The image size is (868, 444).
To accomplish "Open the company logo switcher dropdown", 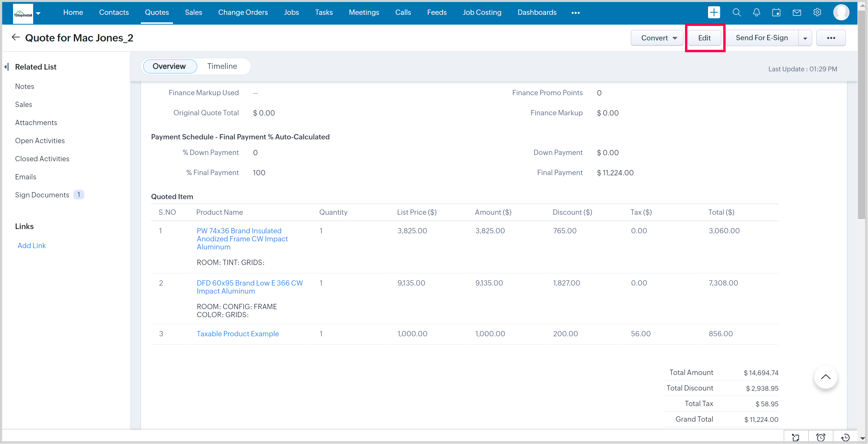I will tap(38, 13).
